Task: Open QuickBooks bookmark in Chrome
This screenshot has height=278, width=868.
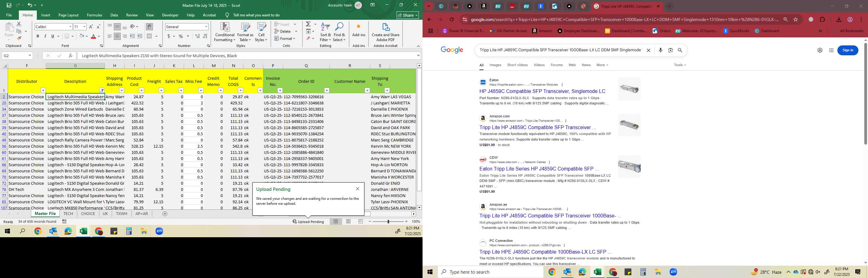Action: 737,31
